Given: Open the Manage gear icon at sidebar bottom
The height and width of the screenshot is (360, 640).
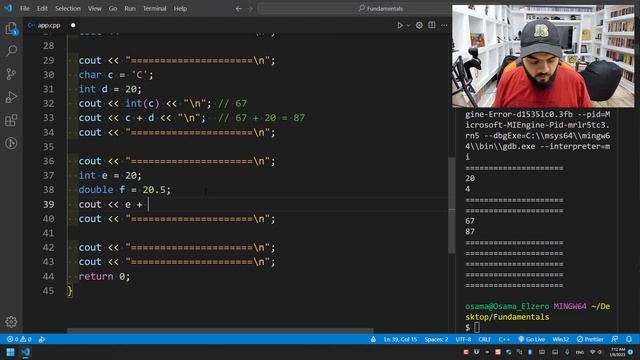Looking at the screenshot, I should (x=11, y=322).
